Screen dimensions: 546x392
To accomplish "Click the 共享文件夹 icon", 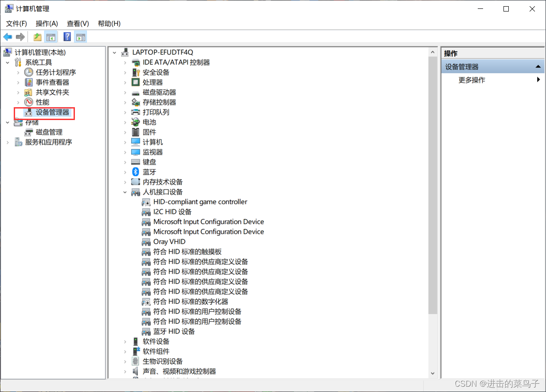I will [x=28, y=92].
